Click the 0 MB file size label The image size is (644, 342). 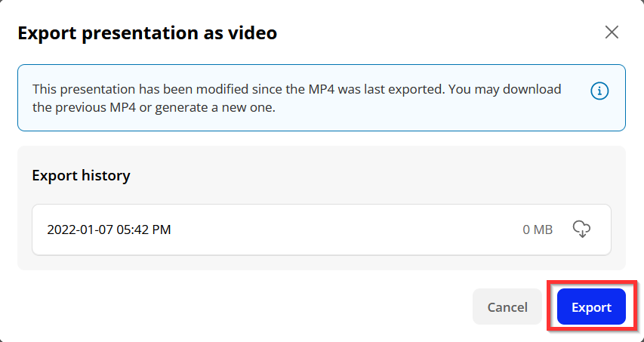click(x=538, y=230)
